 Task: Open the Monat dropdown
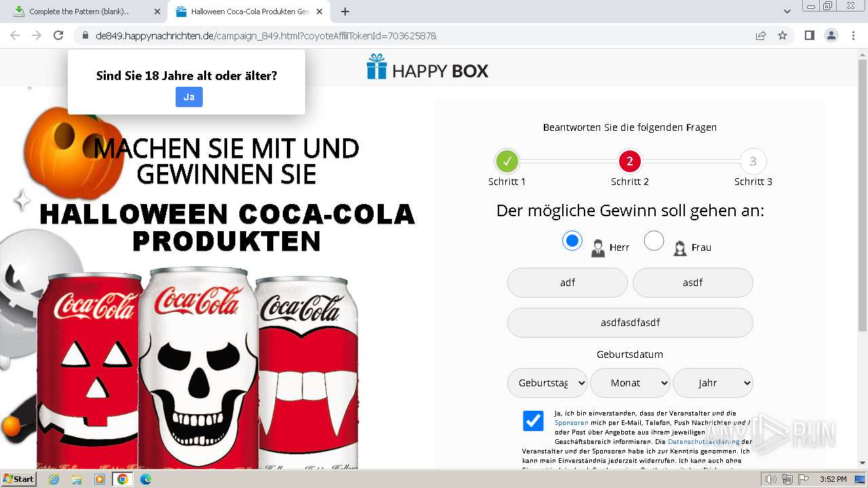(630, 383)
